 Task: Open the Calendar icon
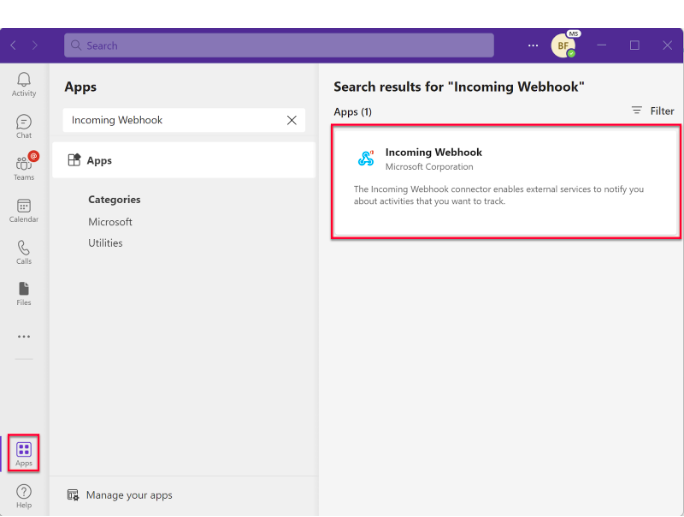[24, 210]
